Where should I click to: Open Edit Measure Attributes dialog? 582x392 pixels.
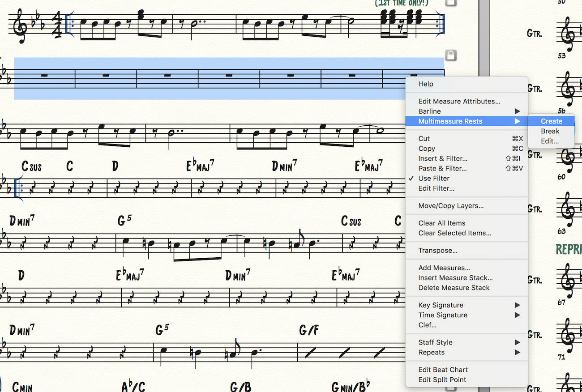tap(459, 101)
